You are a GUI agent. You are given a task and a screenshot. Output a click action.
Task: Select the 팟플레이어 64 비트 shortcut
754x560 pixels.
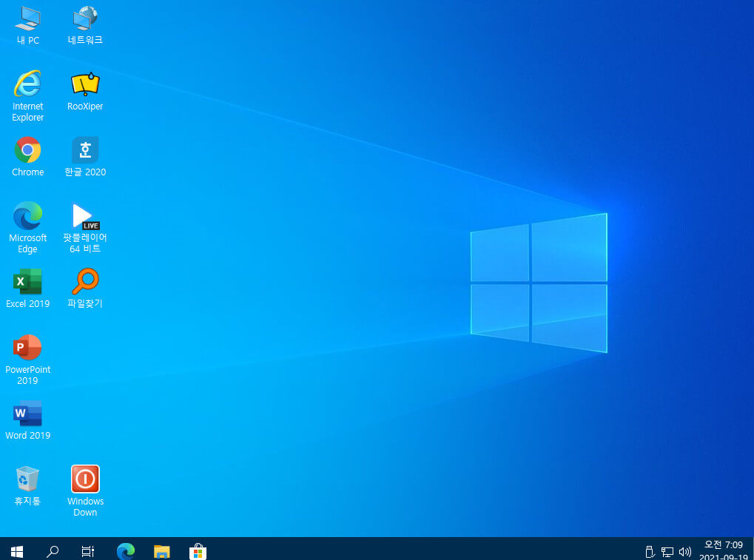point(85,228)
